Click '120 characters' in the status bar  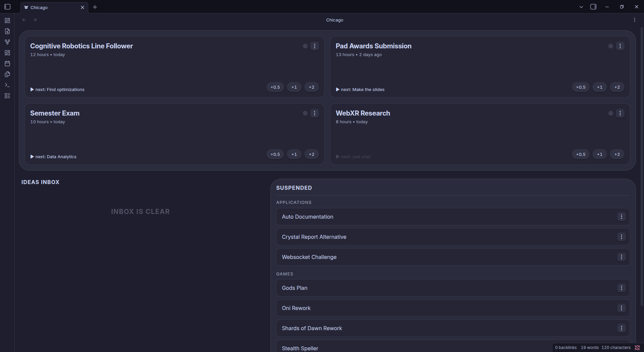616,348
